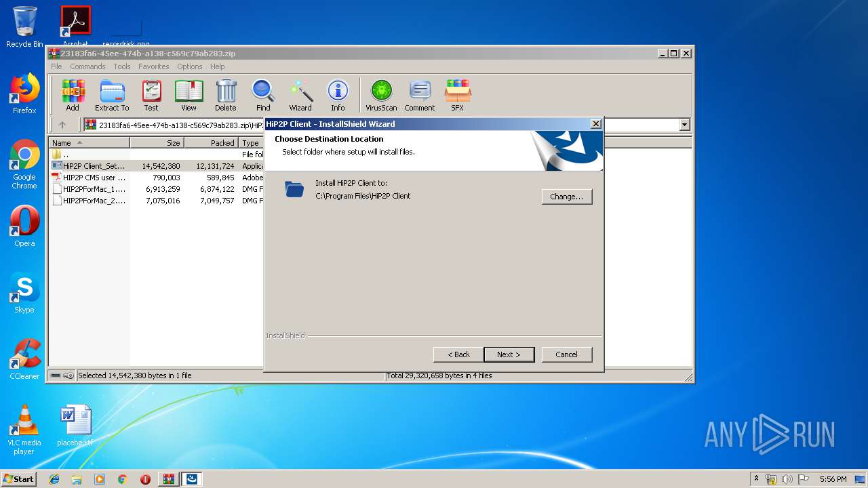Click the Test archive toolbar icon
The height and width of the screenshot is (488, 868).
(151, 95)
